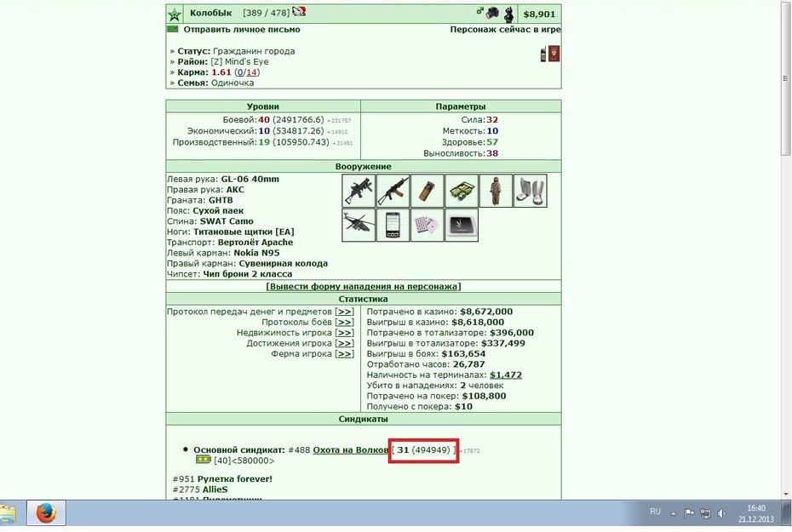Click Вертолёт Apache transport name

[255, 243]
